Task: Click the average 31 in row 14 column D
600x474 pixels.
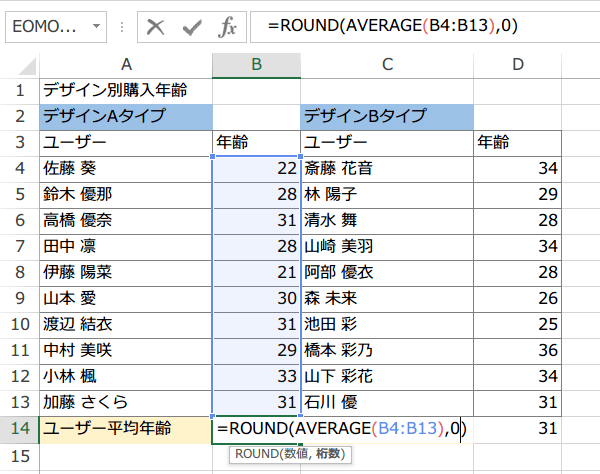Action: (x=517, y=429)
